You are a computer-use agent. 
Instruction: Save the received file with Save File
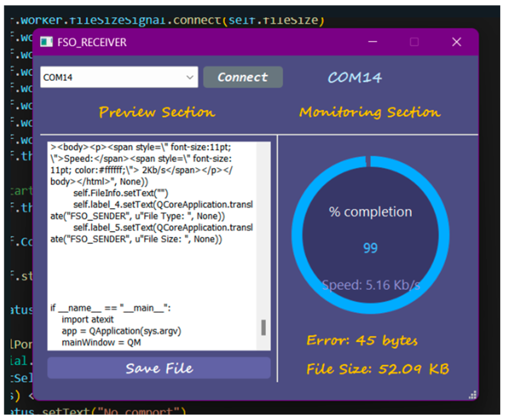(x=159, y=368)
